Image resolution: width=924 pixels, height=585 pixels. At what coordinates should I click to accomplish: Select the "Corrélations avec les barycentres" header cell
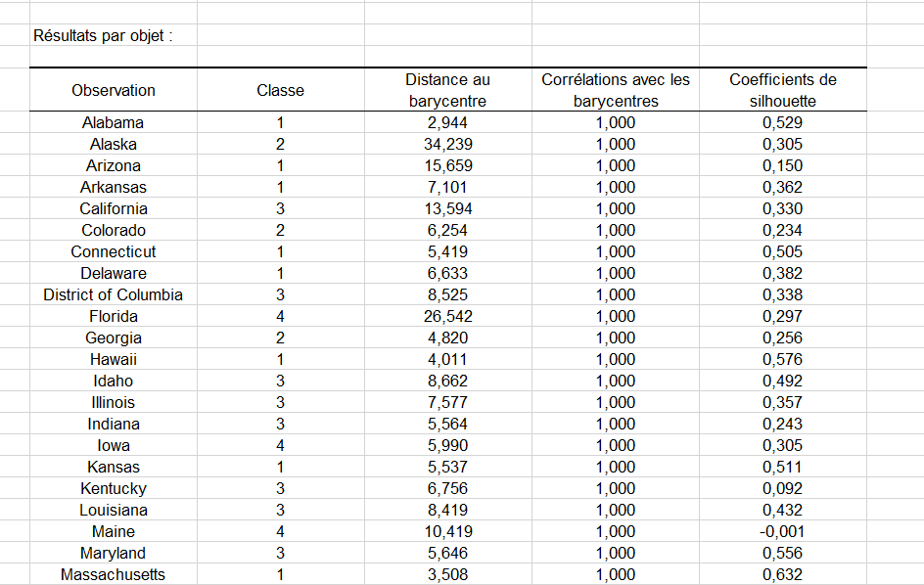615,89
